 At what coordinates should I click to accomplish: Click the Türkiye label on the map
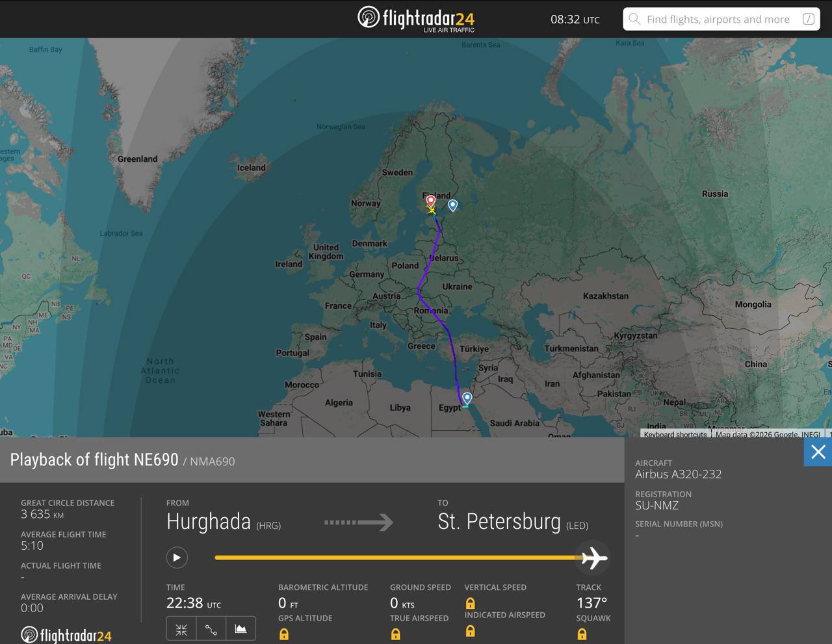click(x=474, y=349)
